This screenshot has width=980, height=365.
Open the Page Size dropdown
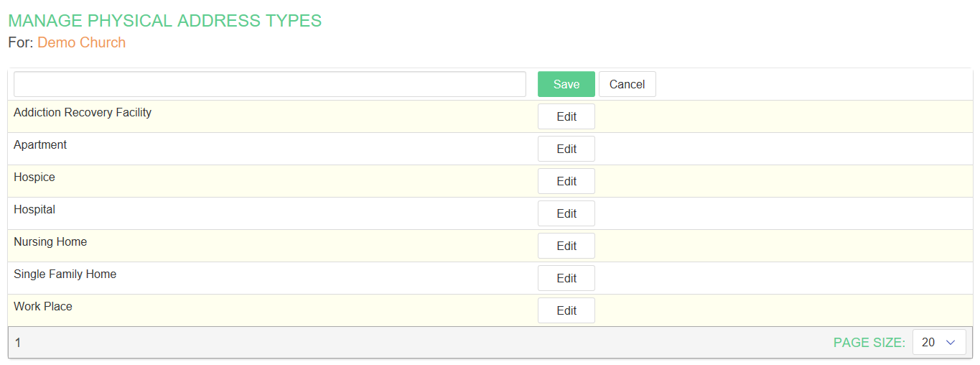(938, 343)
